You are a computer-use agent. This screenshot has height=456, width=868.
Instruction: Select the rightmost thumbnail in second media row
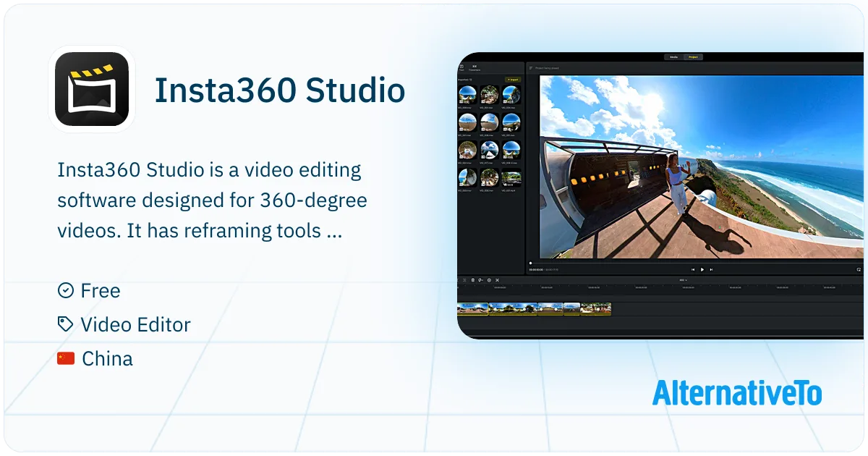[x=511, y=121]
